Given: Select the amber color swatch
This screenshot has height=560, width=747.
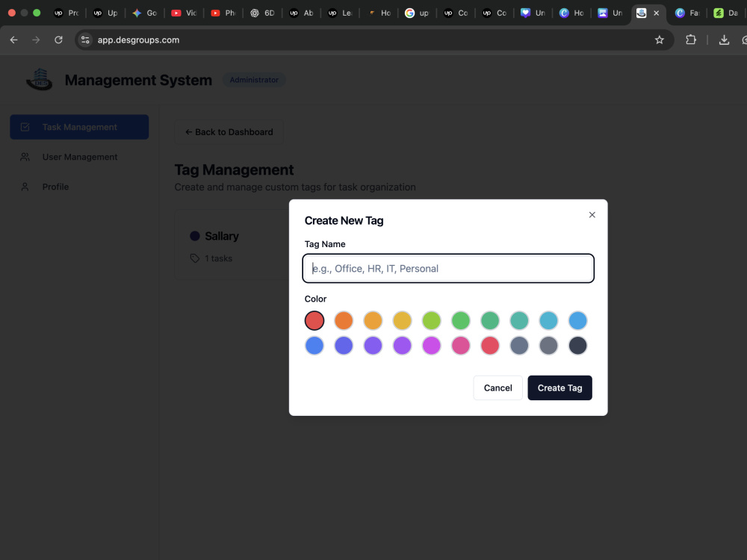Looking at the screenshot, I should 373,320.
